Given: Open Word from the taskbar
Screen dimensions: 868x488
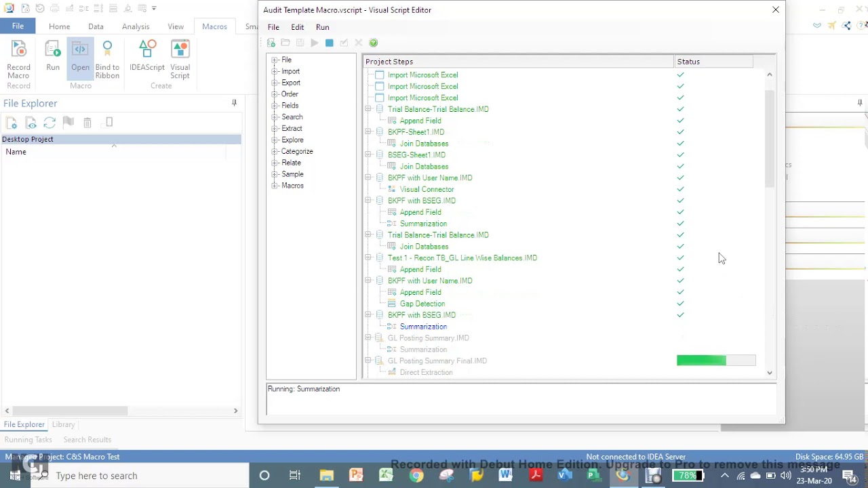Looking at the screenshot, I should [505, 475].
